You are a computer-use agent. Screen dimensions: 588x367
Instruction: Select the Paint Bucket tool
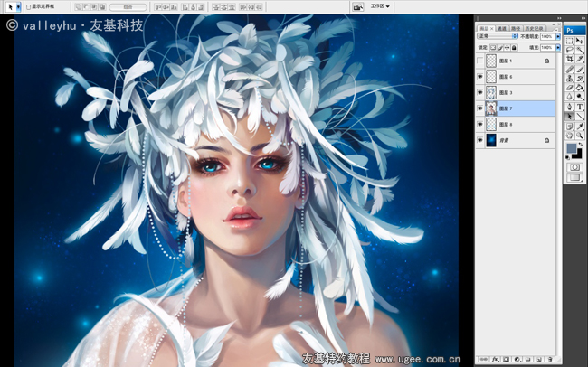point(580,88)
